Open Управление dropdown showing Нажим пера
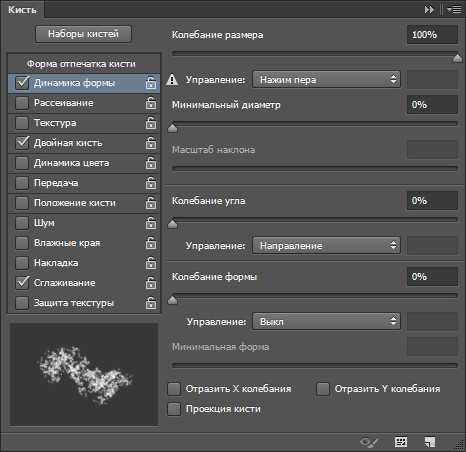Viewport: 466px width, 452px height. [x=326, y=79]
